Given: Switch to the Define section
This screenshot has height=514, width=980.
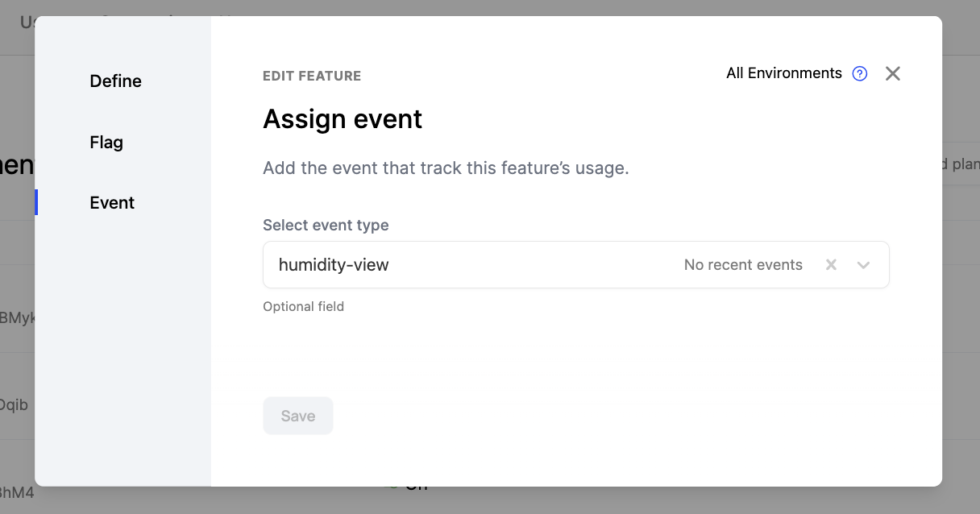Looking at the screenshot, I should 115,81.
